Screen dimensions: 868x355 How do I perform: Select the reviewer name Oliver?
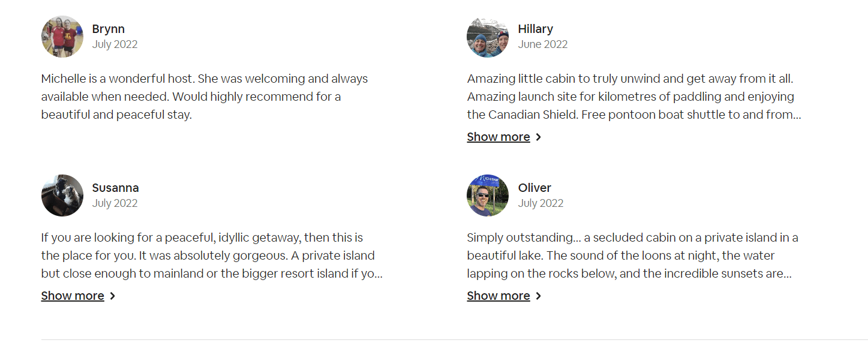(x=534, y=188)
